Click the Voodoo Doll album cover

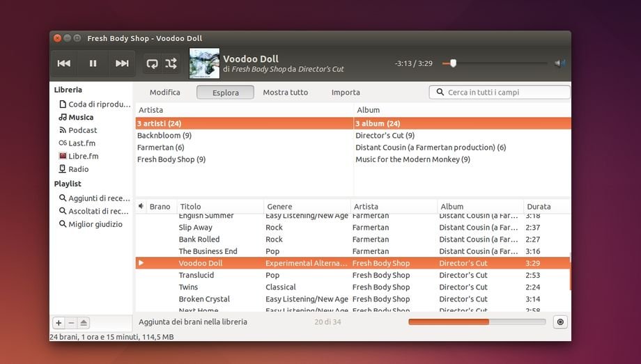coord(204,63)
